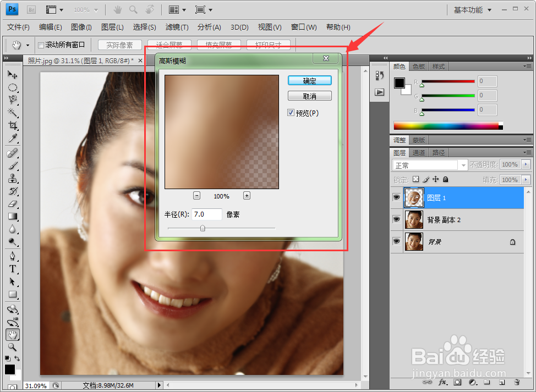Enable the 预览 preview checkbox
This screenshot has height=392, width=536.
(x=291, y=113)
